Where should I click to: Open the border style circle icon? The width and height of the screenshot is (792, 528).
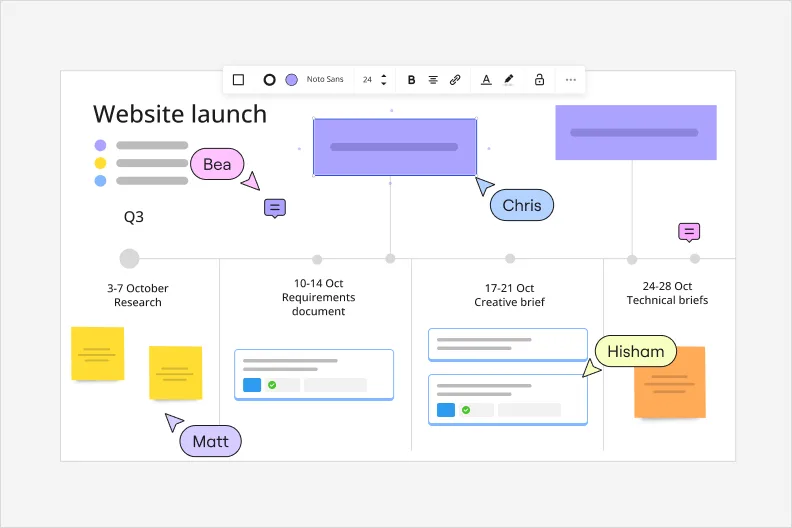(x=269, y=80)
